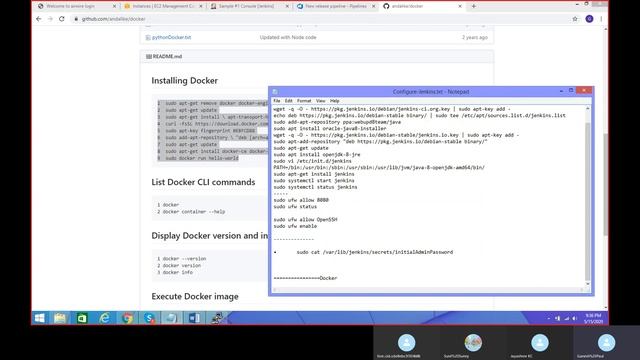Screen dimensions: 640x360
Task: Click Notepad's title bar icon
Action: [275, 92]
